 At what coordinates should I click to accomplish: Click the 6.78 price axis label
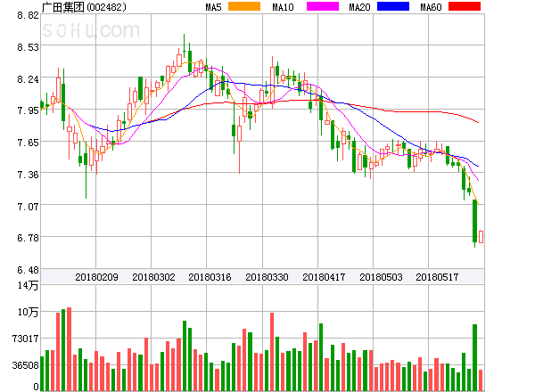28,238
